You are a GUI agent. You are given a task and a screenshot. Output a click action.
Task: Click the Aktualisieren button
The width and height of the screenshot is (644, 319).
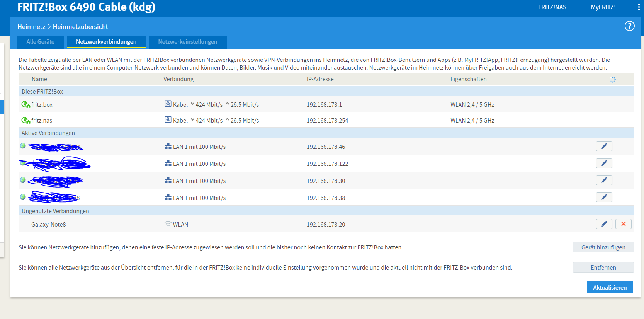[x=610, y=287]
